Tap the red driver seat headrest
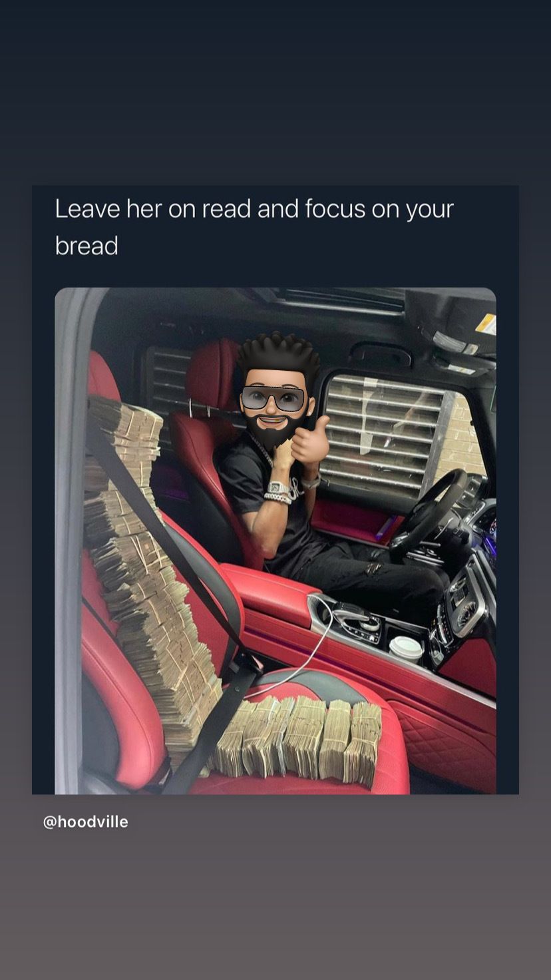The height and width of the screenshot is (980, 551). 212,373
